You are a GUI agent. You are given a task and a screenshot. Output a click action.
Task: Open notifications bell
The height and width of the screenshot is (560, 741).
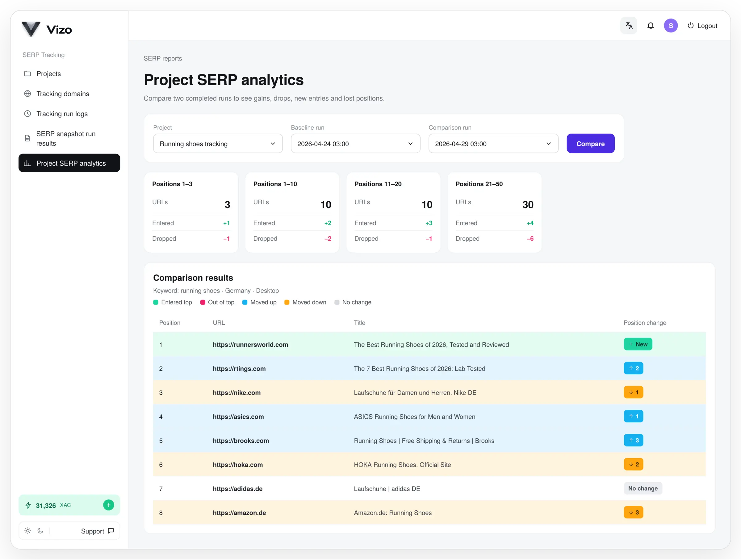650,26
